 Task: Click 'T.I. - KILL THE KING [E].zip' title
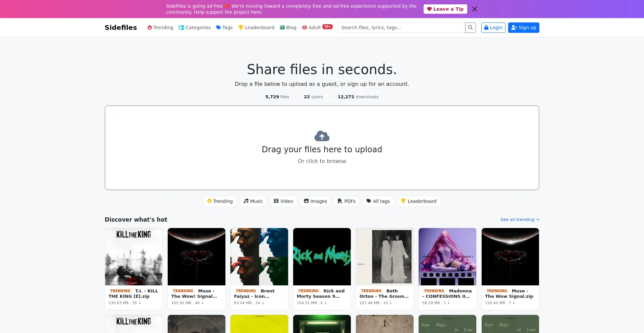[133, 293]
